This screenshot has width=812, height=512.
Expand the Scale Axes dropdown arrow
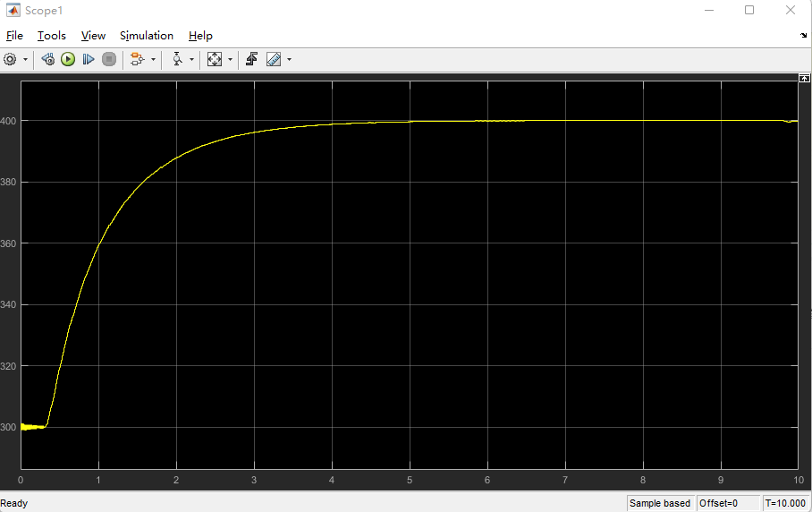coord(231,60)
